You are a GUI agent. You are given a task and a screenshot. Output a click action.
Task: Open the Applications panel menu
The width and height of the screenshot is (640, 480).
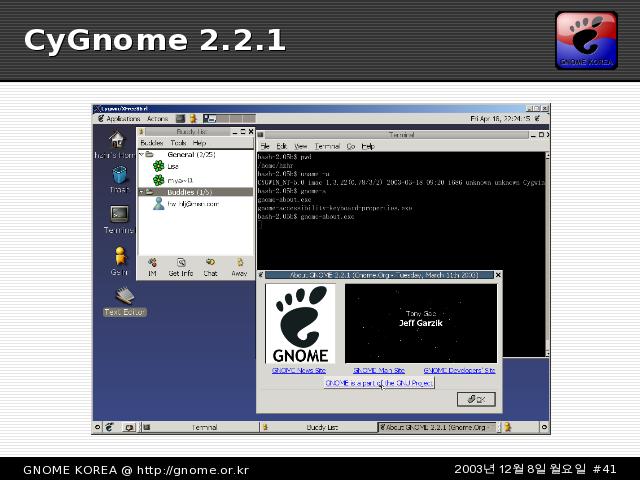click(x=123, y=119)
